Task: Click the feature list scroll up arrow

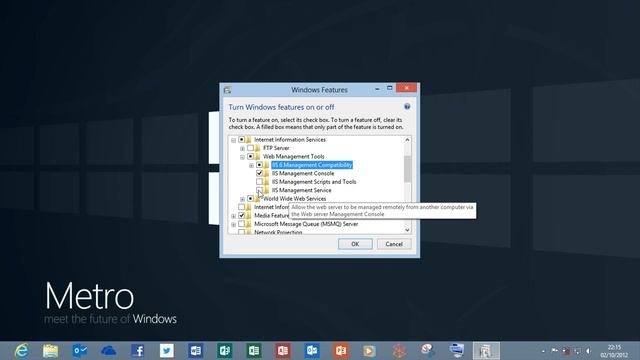Action: (x=407, y=140)
